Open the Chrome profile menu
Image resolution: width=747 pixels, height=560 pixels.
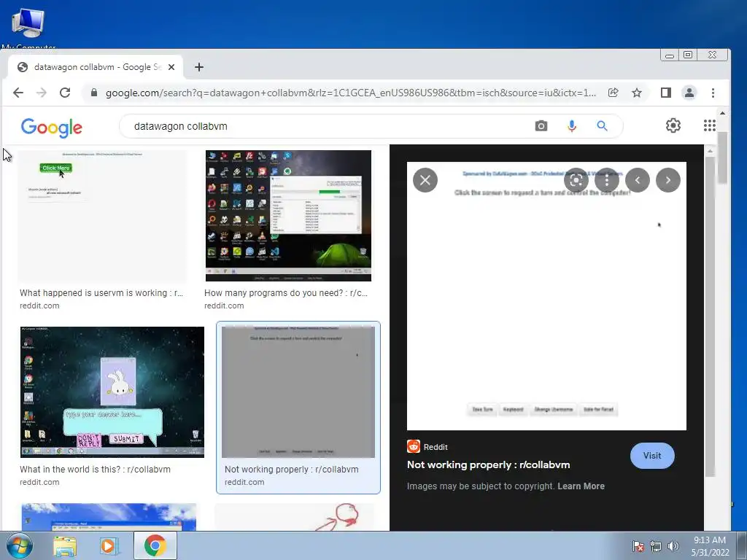pyautogui.click(x=689, y=93)
